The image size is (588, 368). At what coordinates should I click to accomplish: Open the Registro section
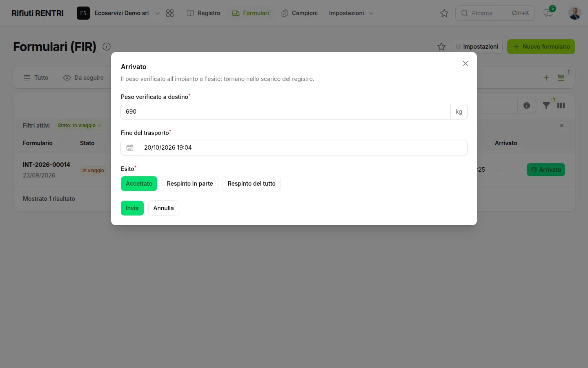[203, 13]
